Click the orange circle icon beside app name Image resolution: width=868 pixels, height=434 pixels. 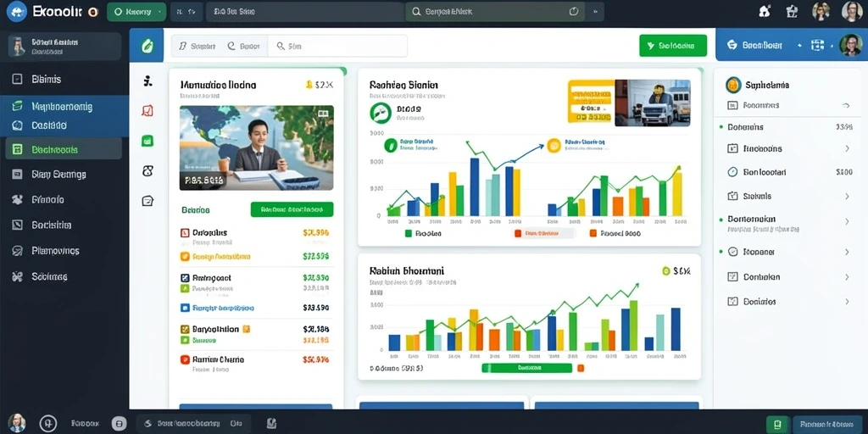[93, 12]
